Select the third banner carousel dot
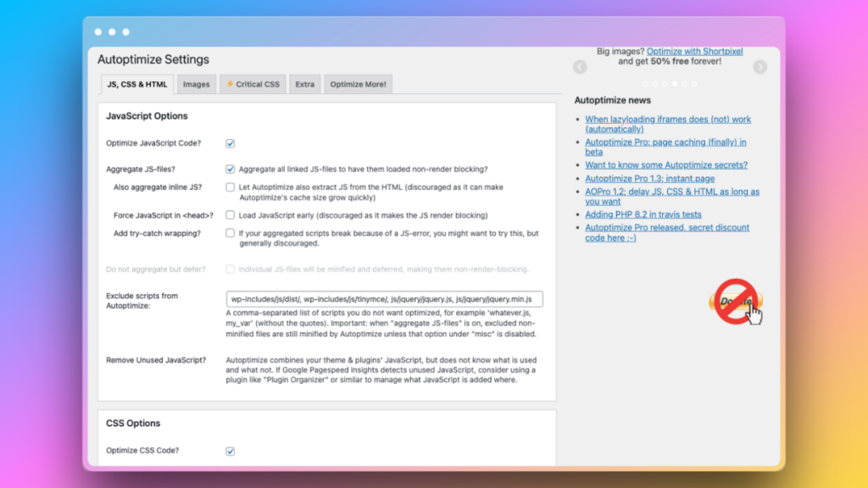Viewport: 868px width, 488px height. (x=665, y=84)
